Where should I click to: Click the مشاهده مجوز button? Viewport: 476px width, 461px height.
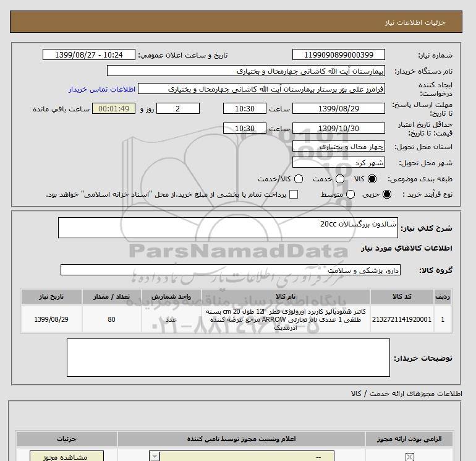pyautogui.click(x=67, y=456)
